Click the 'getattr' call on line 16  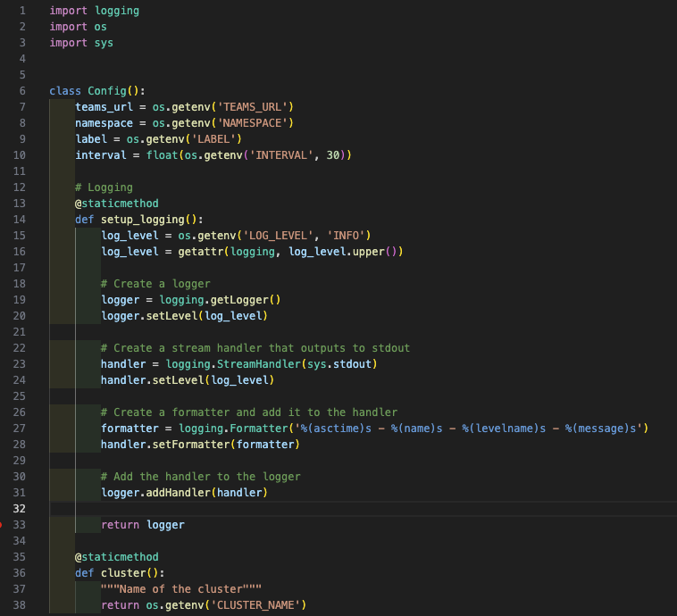[x=201, y=252]
